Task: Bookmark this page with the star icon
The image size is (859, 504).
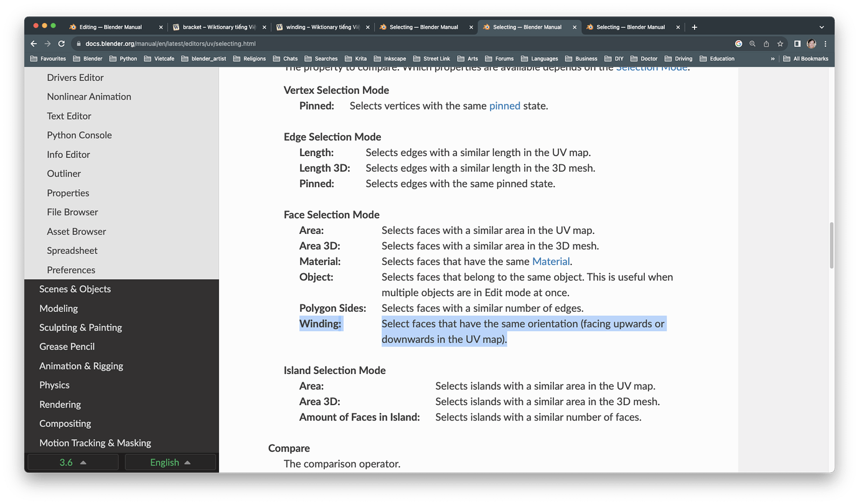Action: [780, 44]
